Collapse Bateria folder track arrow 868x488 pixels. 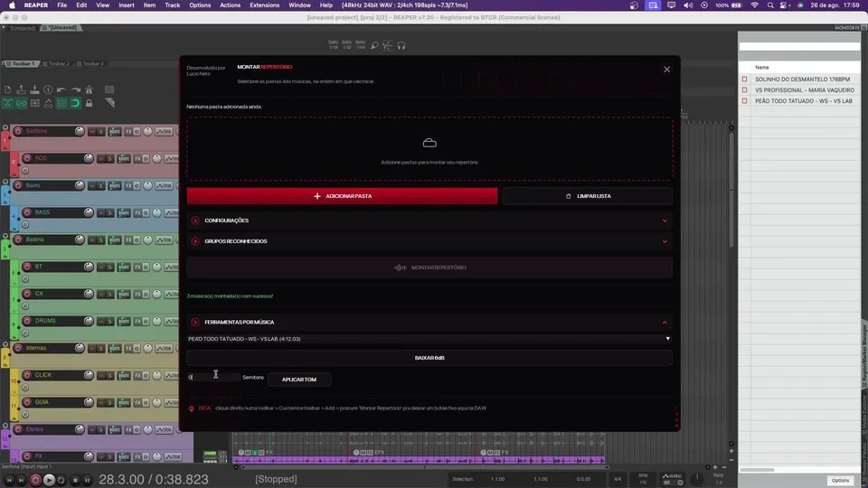pyautogui.click(x=5, y=236)
